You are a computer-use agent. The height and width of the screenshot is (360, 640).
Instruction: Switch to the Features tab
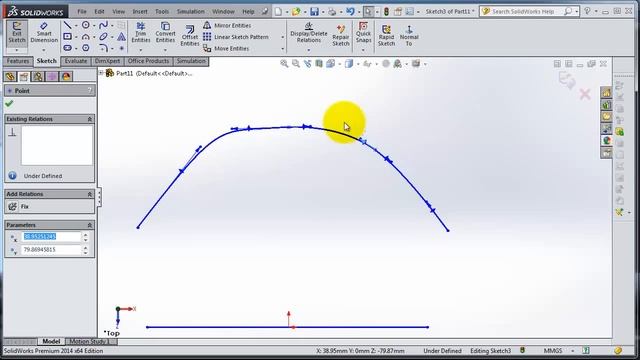pos(18,61)
